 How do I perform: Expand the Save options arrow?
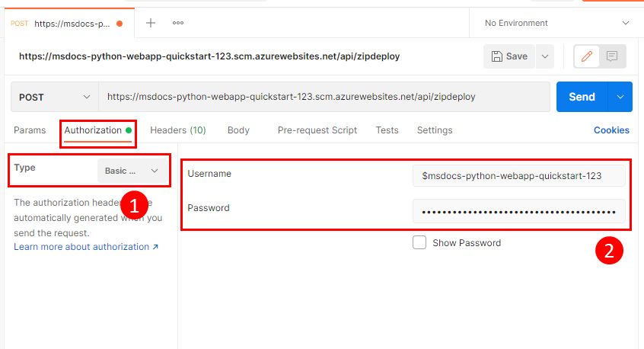[x=544, y=56]
